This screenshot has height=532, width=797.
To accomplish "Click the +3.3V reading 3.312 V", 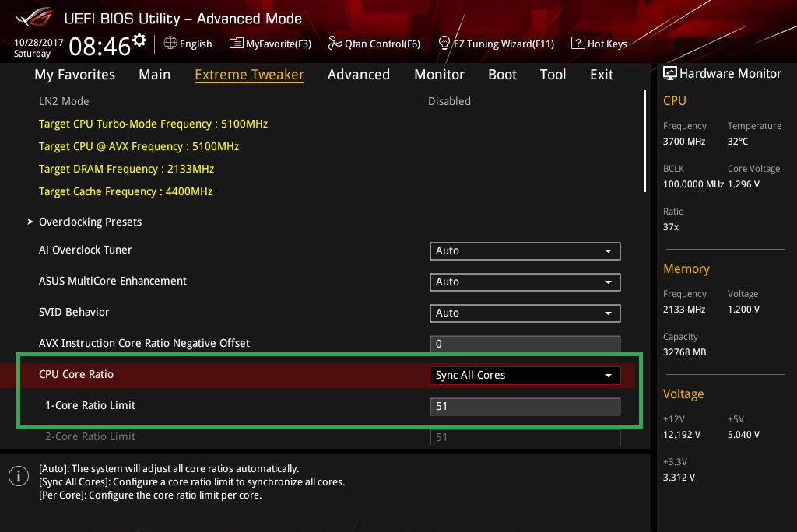I will (679, 477).
